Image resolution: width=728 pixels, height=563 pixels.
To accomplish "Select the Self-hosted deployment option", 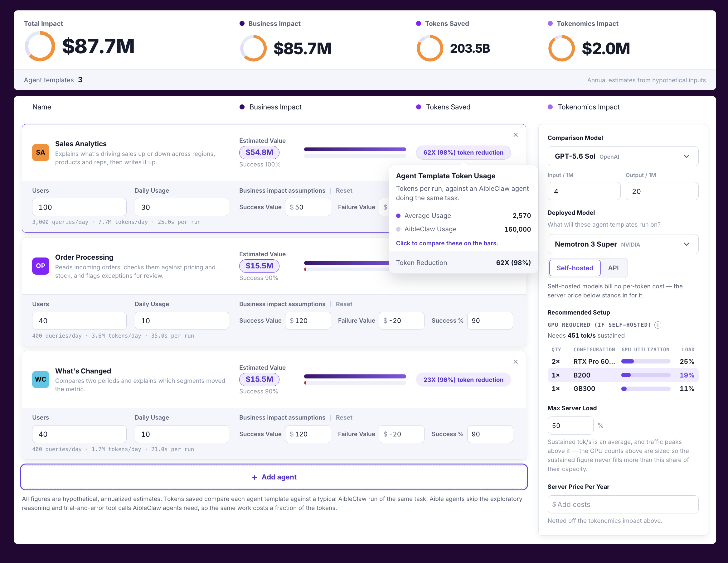I will (575, 268).
